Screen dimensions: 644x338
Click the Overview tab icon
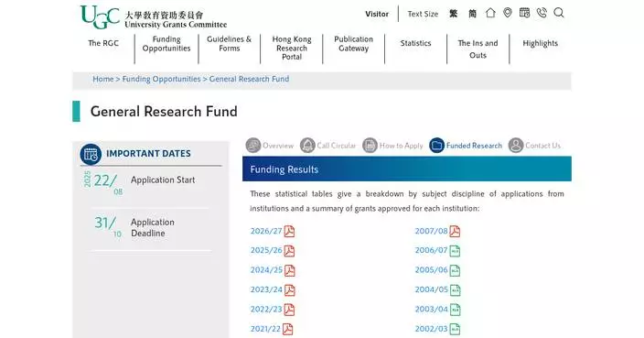tap(253, 145)
